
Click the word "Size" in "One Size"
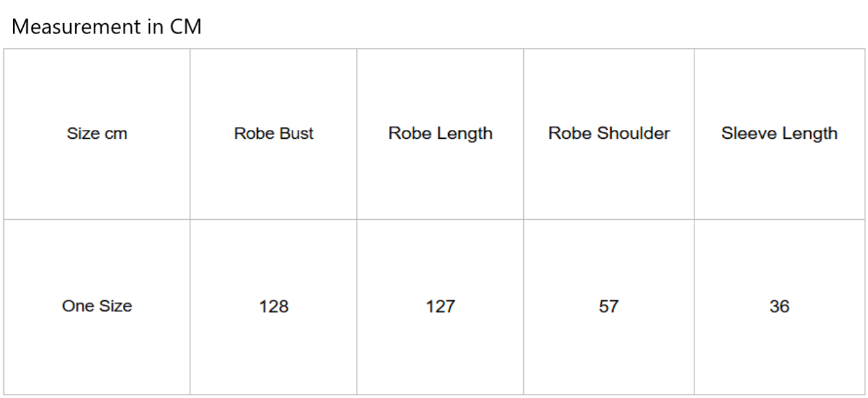[x=114, y=306]
